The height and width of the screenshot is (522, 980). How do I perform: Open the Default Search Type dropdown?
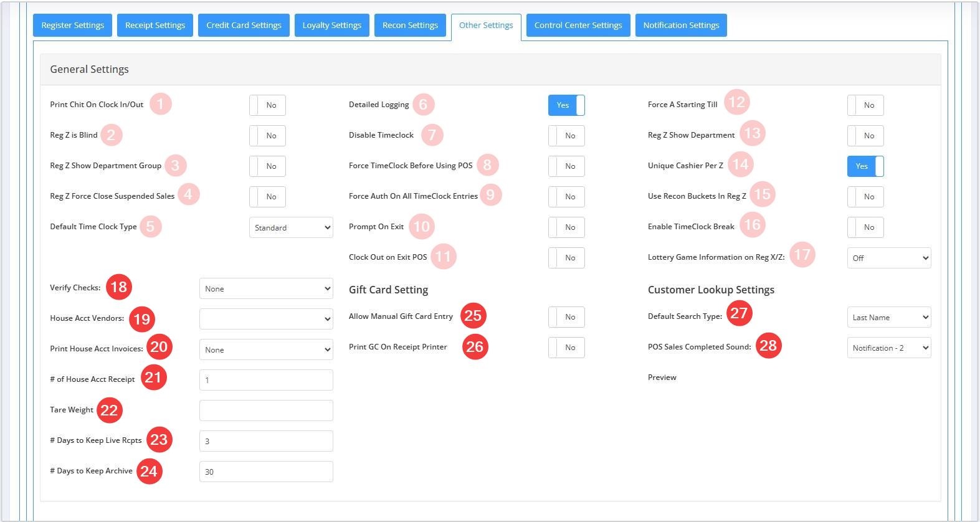pyautogui.click(x=889, y=317)
